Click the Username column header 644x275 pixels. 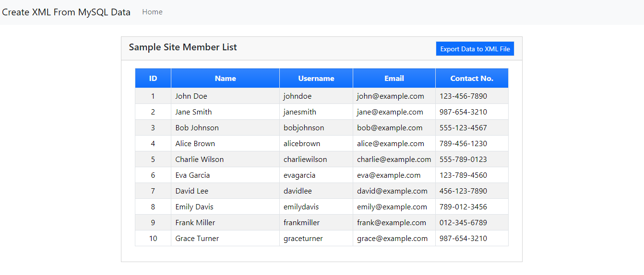(316, 78)
